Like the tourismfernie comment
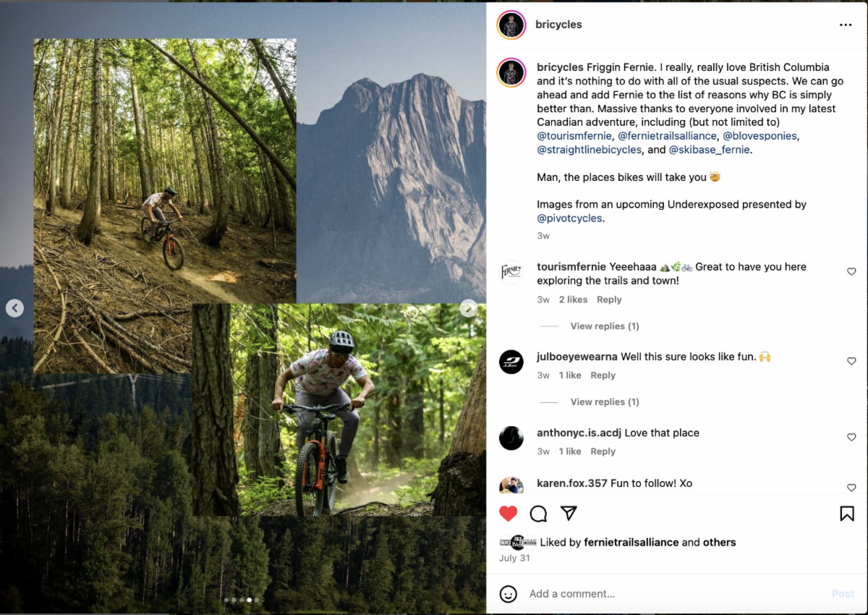The height and width of the screenshot is (615, 868). point(851,271)
